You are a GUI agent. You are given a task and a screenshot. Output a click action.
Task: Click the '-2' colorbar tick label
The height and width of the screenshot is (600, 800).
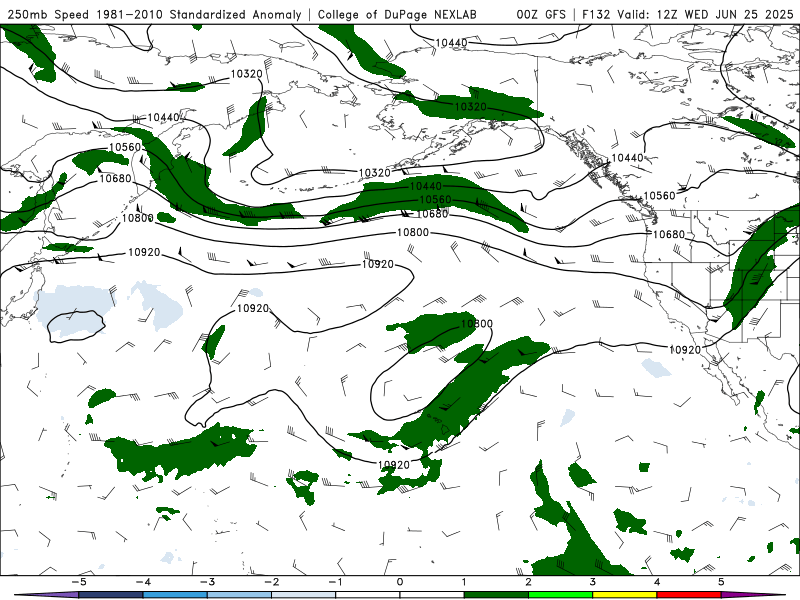click(271, 582)
